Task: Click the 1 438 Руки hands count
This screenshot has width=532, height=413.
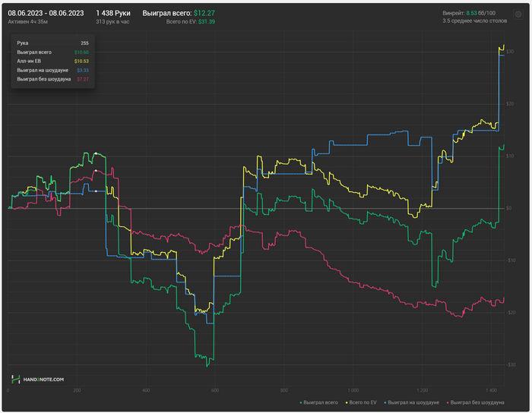Action: (x=113, y=13)
